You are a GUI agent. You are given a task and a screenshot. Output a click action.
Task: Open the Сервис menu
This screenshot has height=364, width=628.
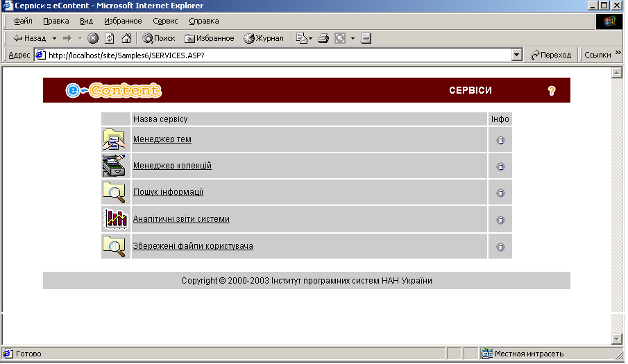(165, 21)
